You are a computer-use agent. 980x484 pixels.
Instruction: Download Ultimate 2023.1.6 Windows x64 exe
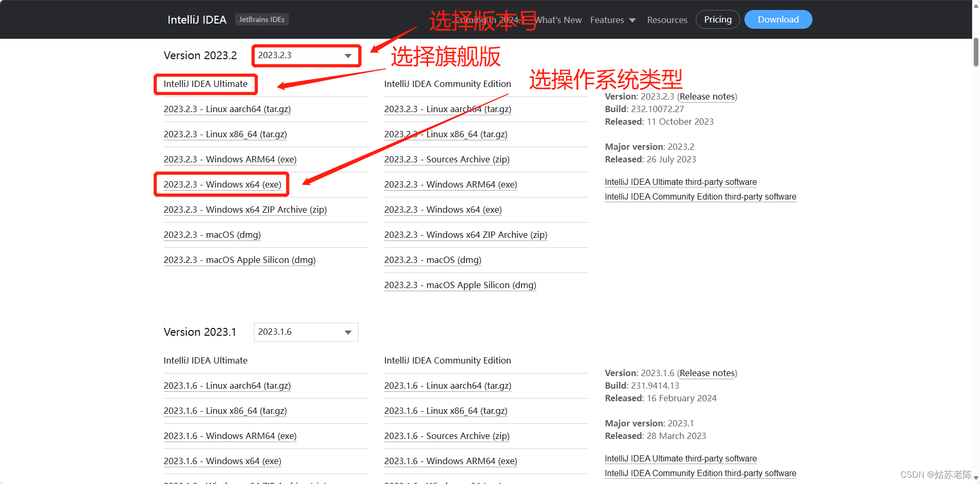[x=222, y=461]
